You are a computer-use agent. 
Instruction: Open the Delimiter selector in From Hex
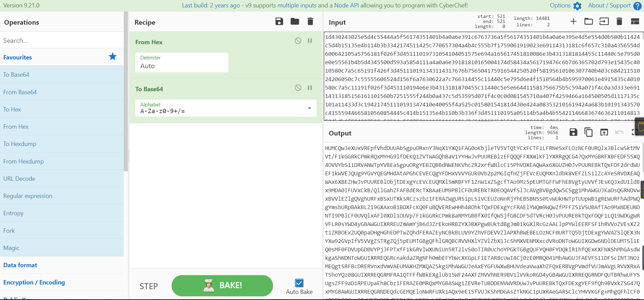pyautogui.click(x=181, y=62)
